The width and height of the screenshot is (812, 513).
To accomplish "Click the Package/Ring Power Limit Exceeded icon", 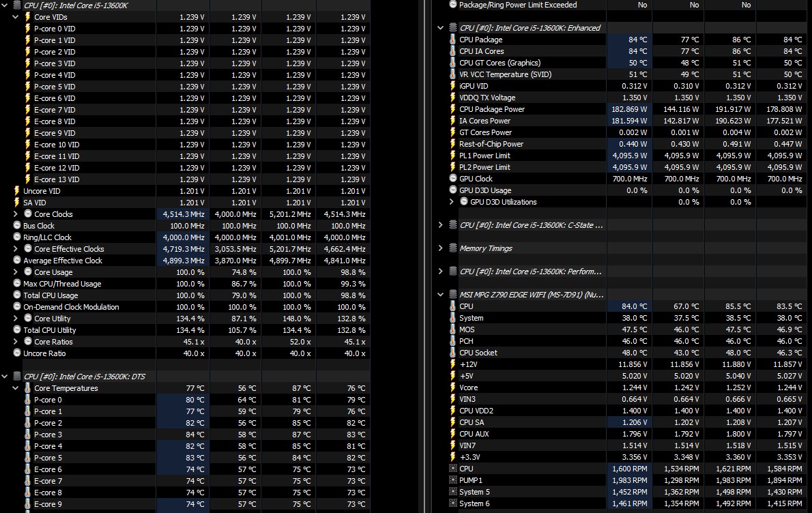I will (x=453, y=5).
